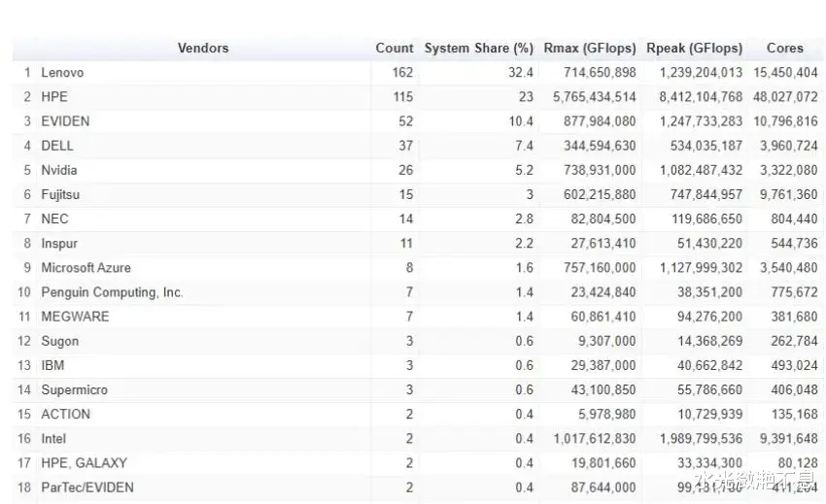Click HPE's count value 115

coord(403,97)
